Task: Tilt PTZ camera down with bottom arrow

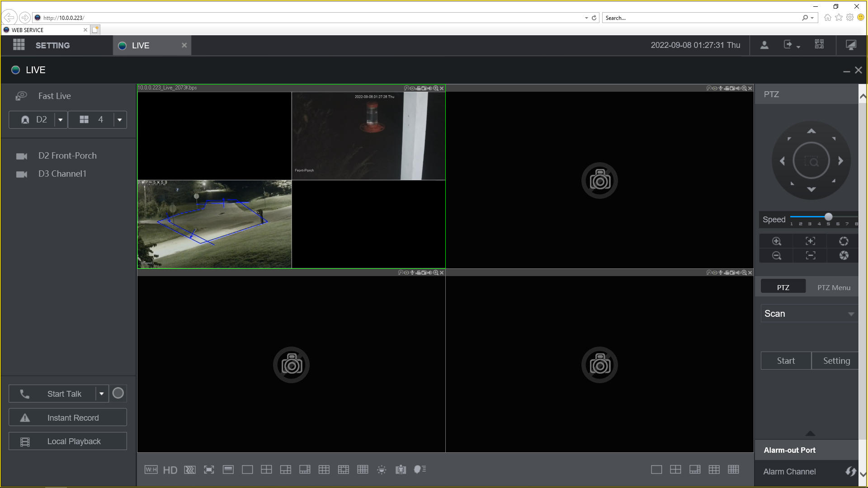Action: click(x=811, y=189)
